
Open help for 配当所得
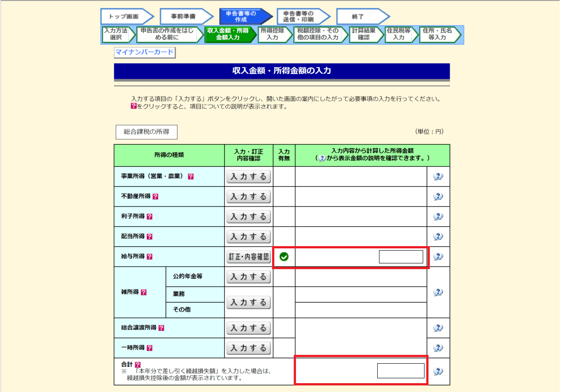(149, 236)
